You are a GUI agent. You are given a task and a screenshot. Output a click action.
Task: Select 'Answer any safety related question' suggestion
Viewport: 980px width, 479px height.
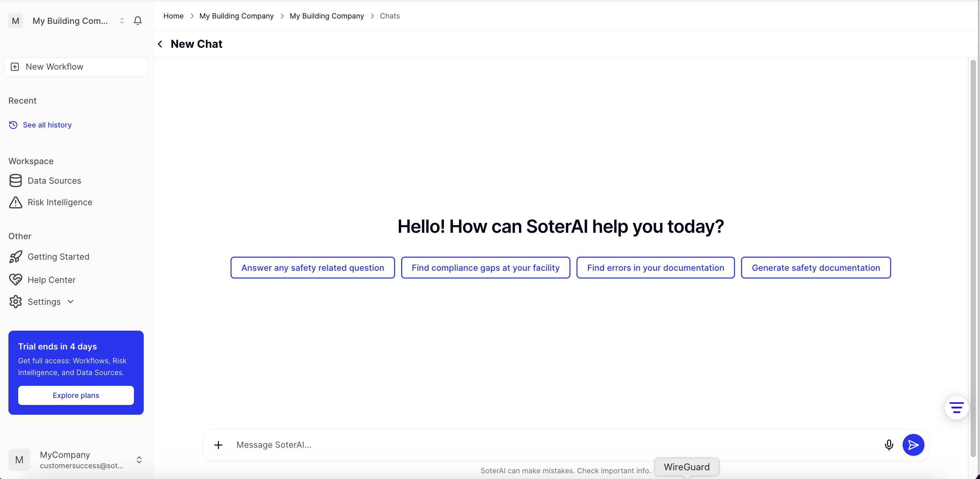pyautogui.click(x=312, y=268)
